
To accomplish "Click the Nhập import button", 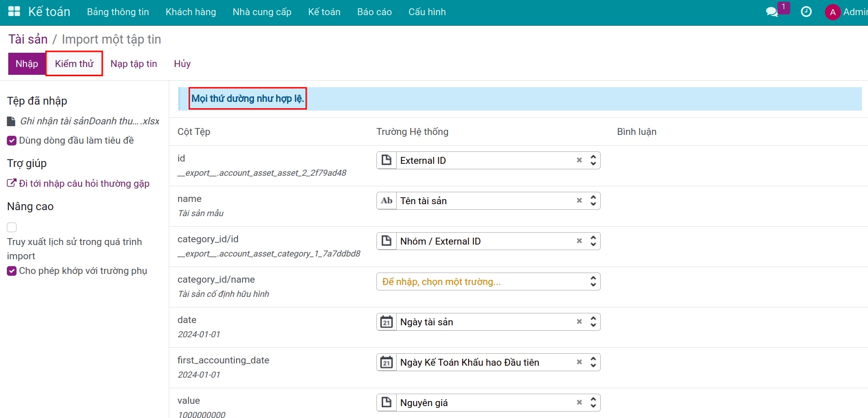I will coord(27,64).
